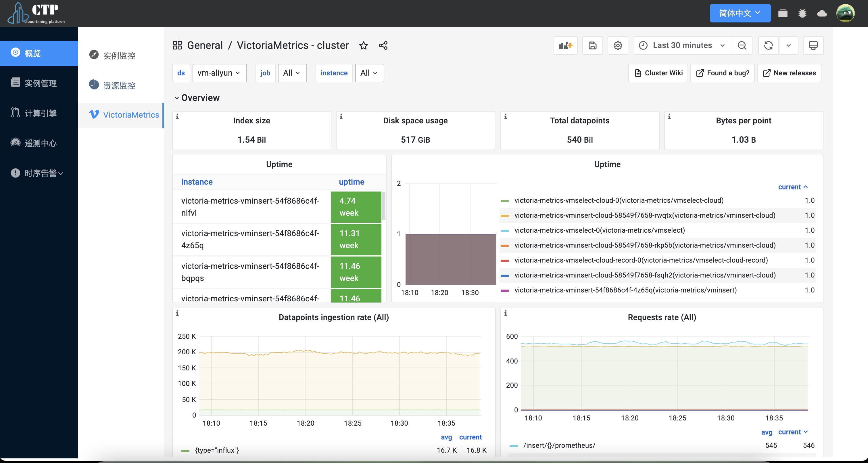Click the Total datapoints panel title
The width and height of the screenshot is (868, 463).
pos(580,121)
